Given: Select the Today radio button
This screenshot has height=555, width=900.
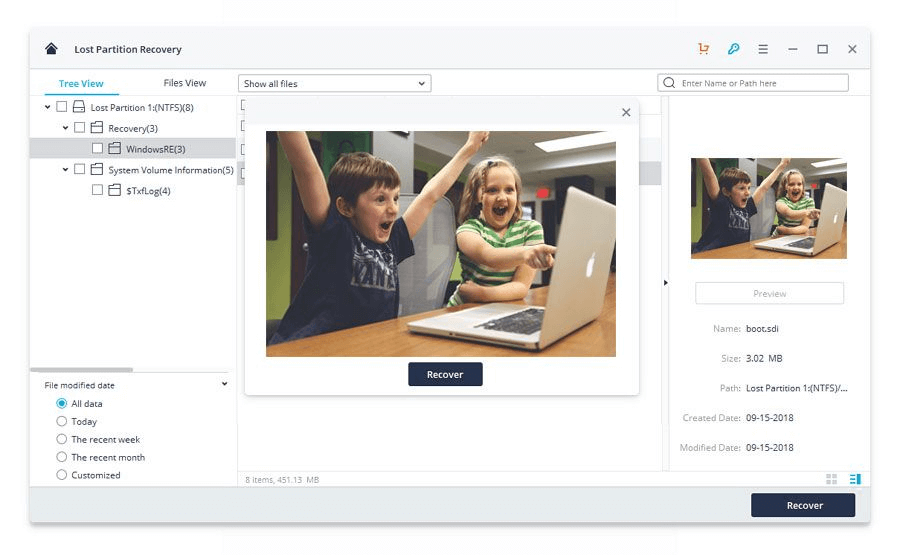Looking at the screenshot, I should click(x=62, y=422).
